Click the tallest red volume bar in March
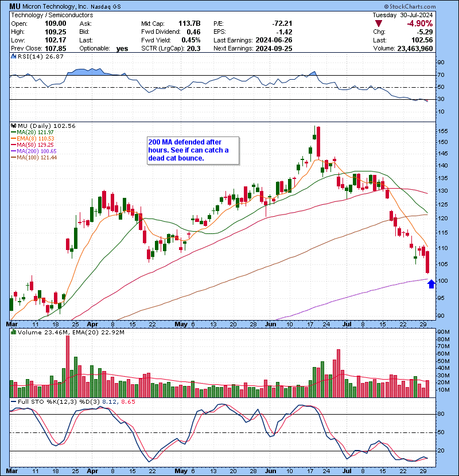459x476 pixels. [68, 366]
